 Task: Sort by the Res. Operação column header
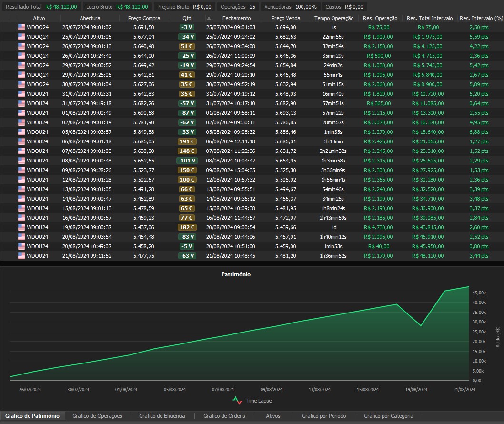tap(380, 18)
